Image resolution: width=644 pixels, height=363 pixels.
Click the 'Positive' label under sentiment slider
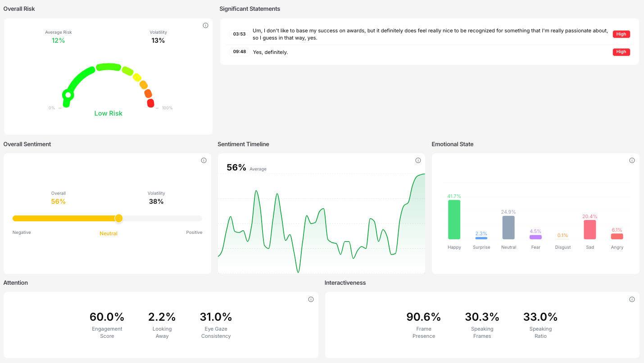point(194,233)
